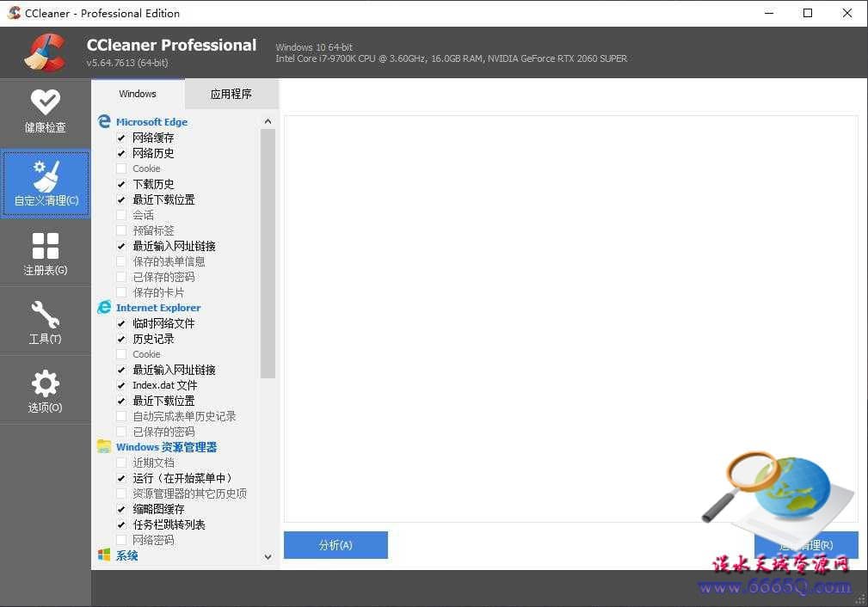Click the cleaning list scrollbar thumb
Image resolution: width=868 pixels, height=607 pixels.
(x=268, y=254)
